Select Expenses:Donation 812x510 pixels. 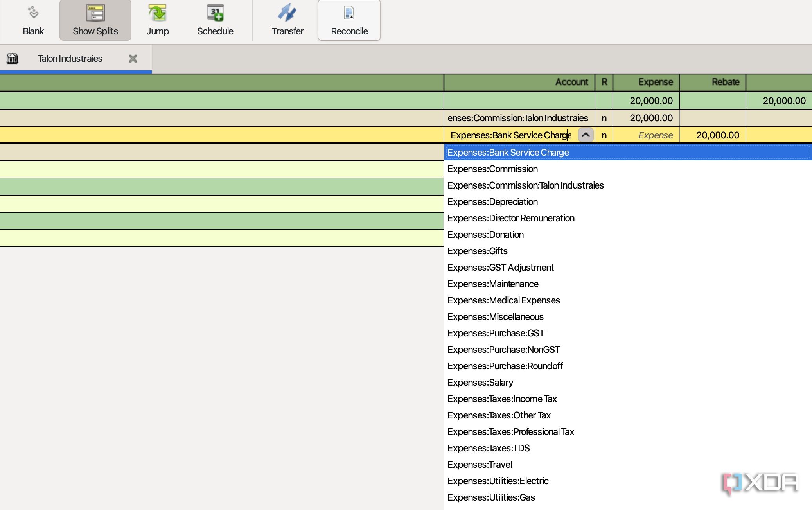(628, 235)
